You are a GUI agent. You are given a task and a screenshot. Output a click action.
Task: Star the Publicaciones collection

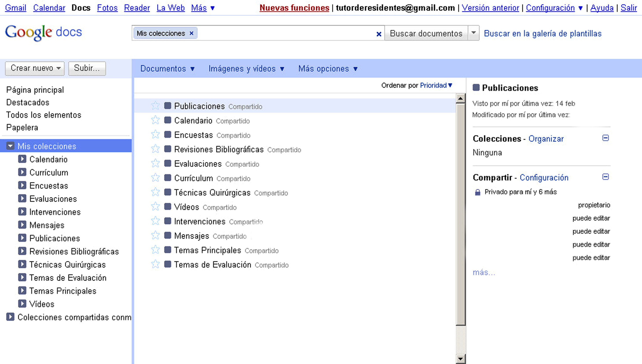[155, 106]
